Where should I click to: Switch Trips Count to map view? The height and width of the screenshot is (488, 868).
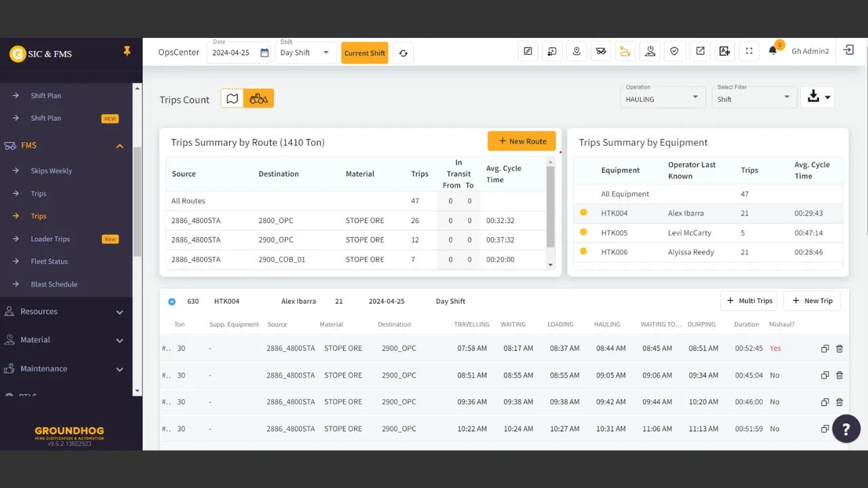tap(232, 98)
